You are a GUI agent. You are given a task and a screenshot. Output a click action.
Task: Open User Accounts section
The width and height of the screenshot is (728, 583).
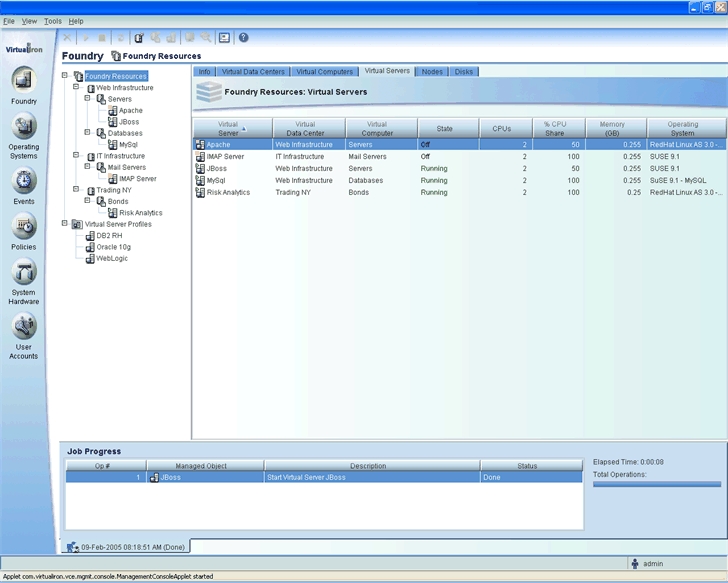23,327
